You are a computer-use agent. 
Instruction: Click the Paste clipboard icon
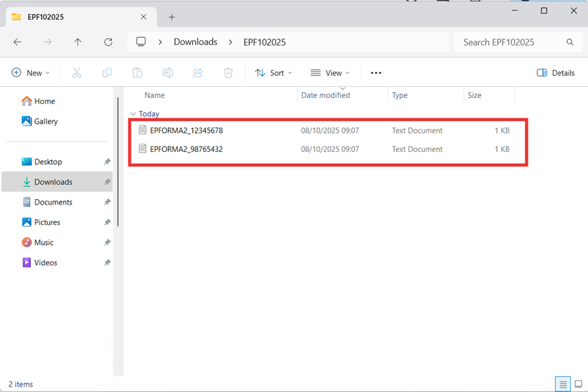coord(137,73)
